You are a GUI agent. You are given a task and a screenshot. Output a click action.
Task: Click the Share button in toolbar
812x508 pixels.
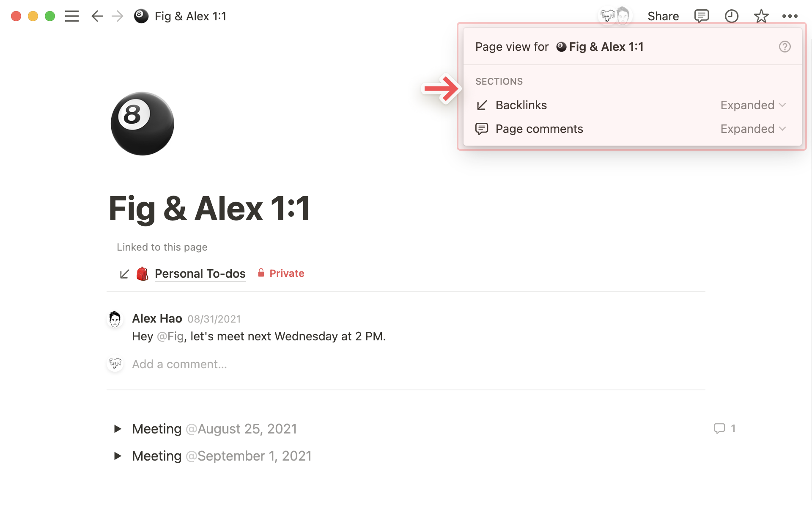(x=663, y=16)
